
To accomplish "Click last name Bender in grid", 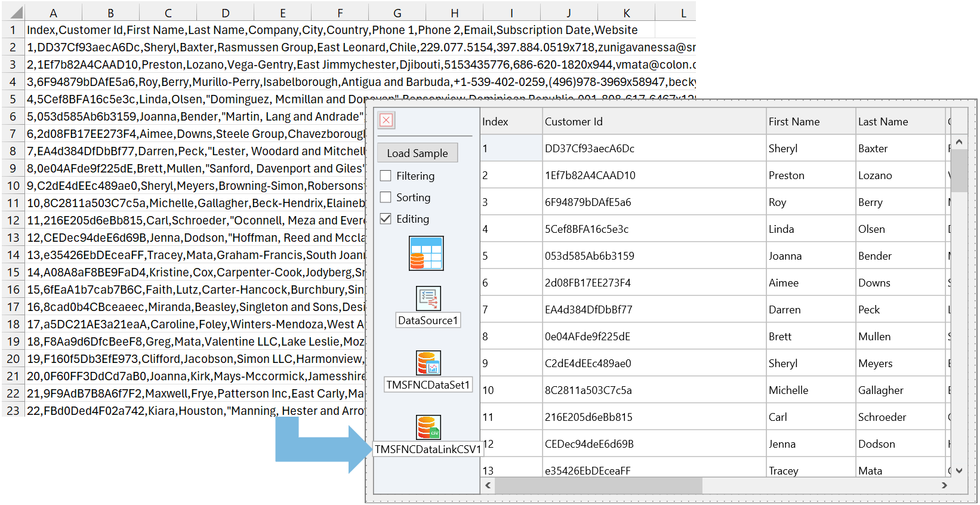I will click(900, 255).
